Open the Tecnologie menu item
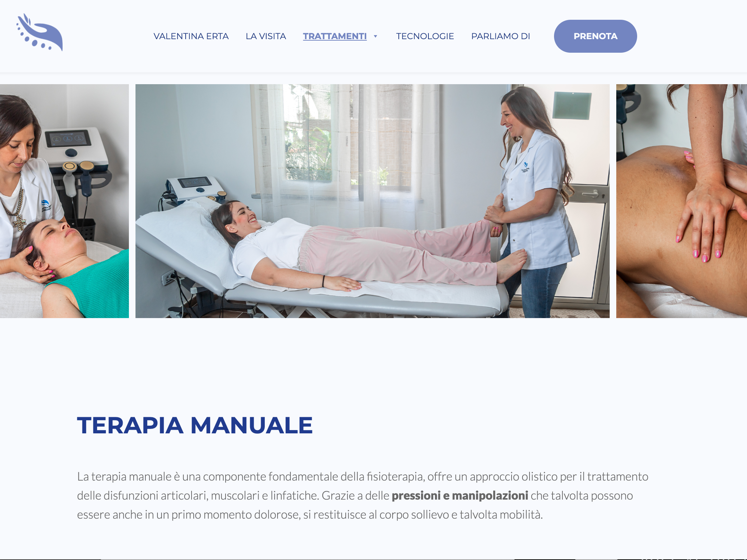The width and height of the screenshot is (747, 560). 425,36
